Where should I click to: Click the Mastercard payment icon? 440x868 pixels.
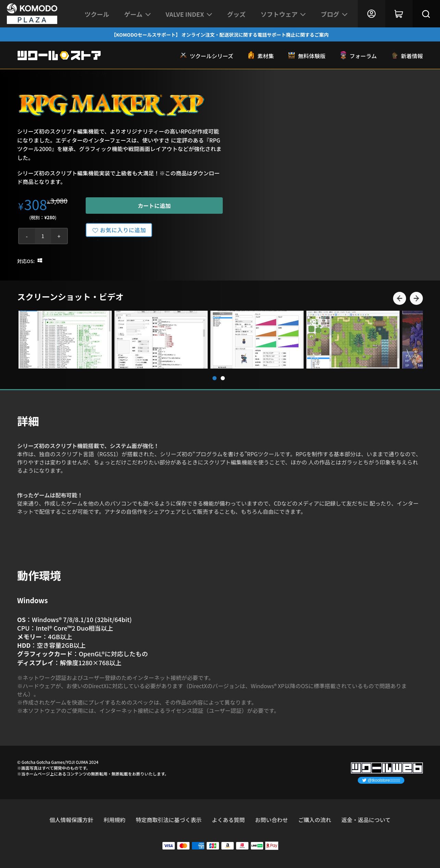tap(183, 846)
